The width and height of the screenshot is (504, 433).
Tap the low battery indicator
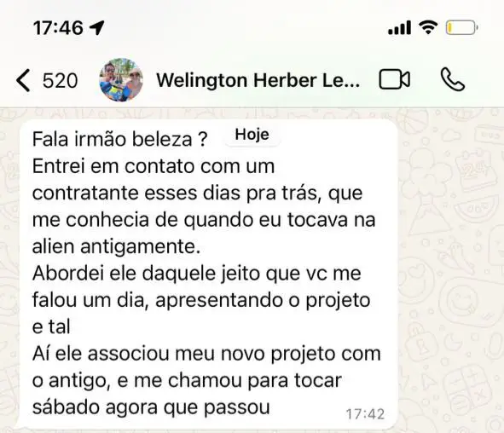point(461,27)
